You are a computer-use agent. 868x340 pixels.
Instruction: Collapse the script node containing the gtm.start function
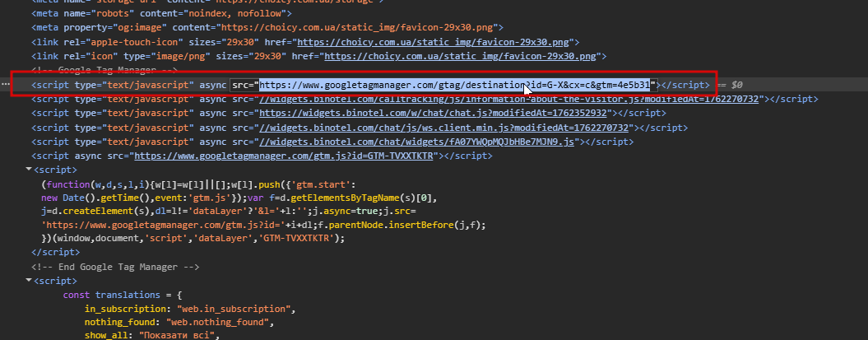click(29, 170)
